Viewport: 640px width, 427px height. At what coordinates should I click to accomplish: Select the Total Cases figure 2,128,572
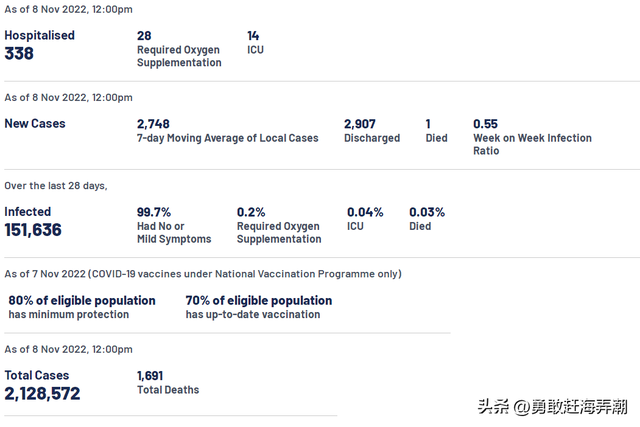[x=42, y=394]
